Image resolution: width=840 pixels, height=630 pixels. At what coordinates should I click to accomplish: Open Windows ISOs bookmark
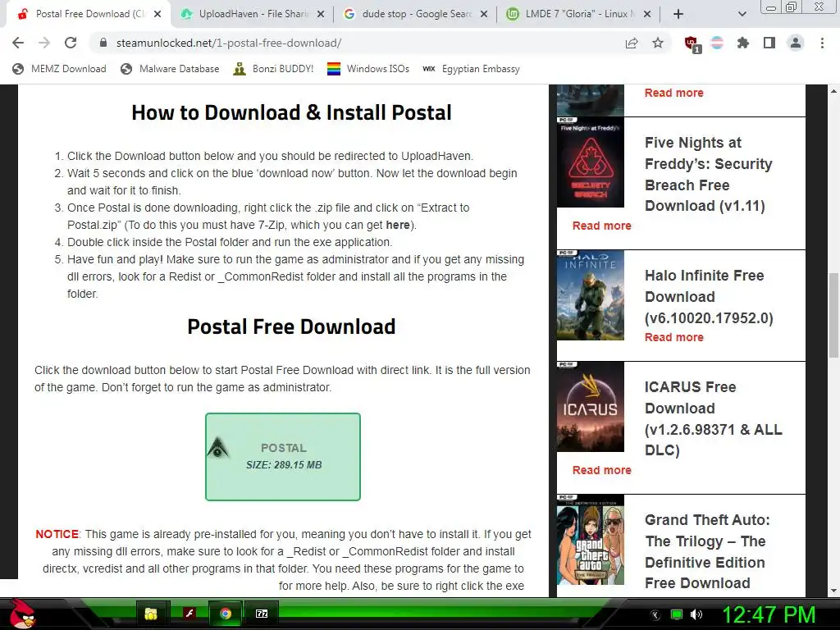click(x=368, y=69)
